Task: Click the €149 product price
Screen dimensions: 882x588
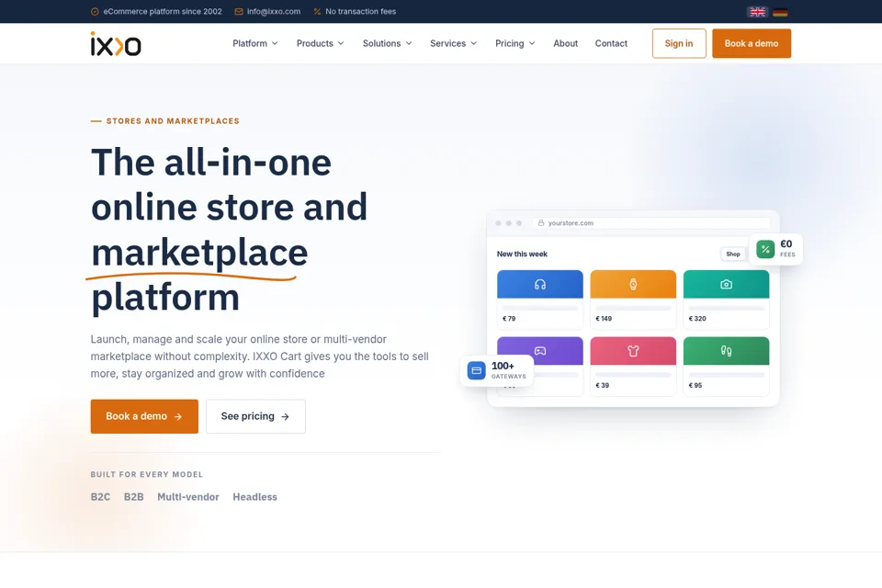Action: pyautogui.click(x=604, y=319)
